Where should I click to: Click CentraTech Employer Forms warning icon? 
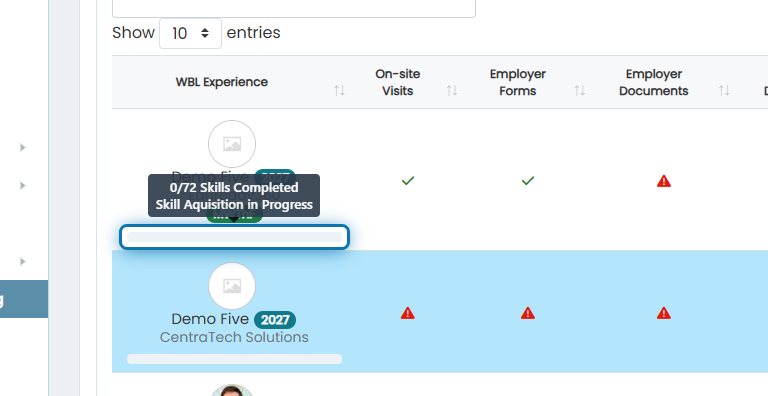click(x=528, y=313)
